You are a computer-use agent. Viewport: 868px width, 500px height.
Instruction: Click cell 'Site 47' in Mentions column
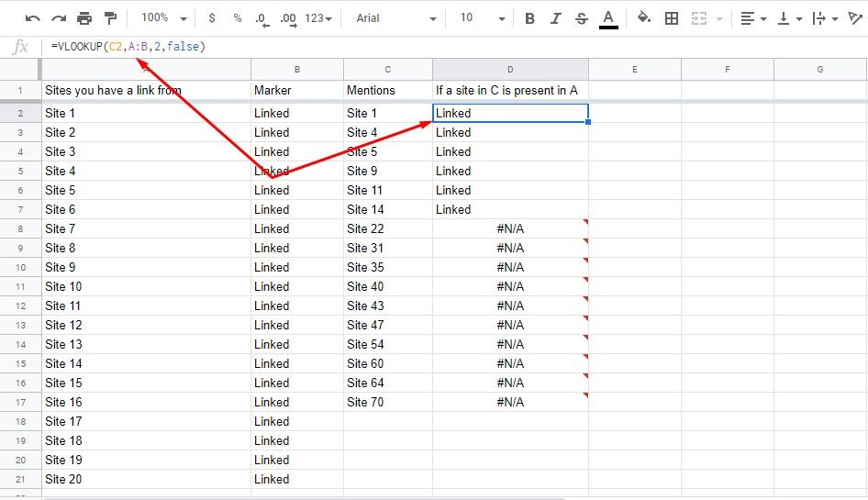coord(387,325)
